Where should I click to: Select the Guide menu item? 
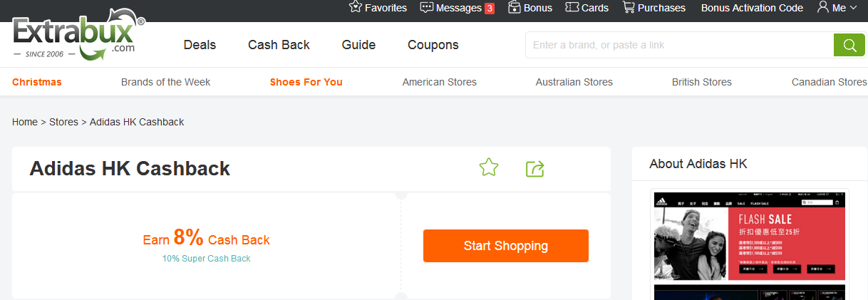358,45
